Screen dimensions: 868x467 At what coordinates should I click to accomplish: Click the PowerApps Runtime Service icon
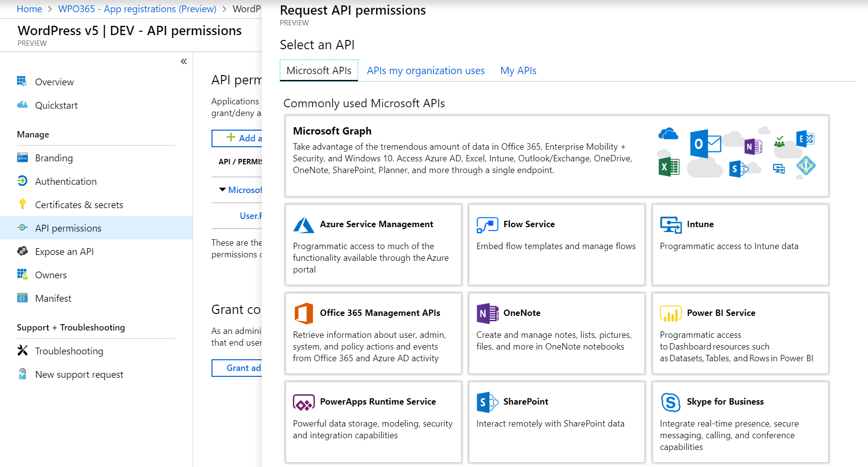pyautogui.click(x=304, y=402)
